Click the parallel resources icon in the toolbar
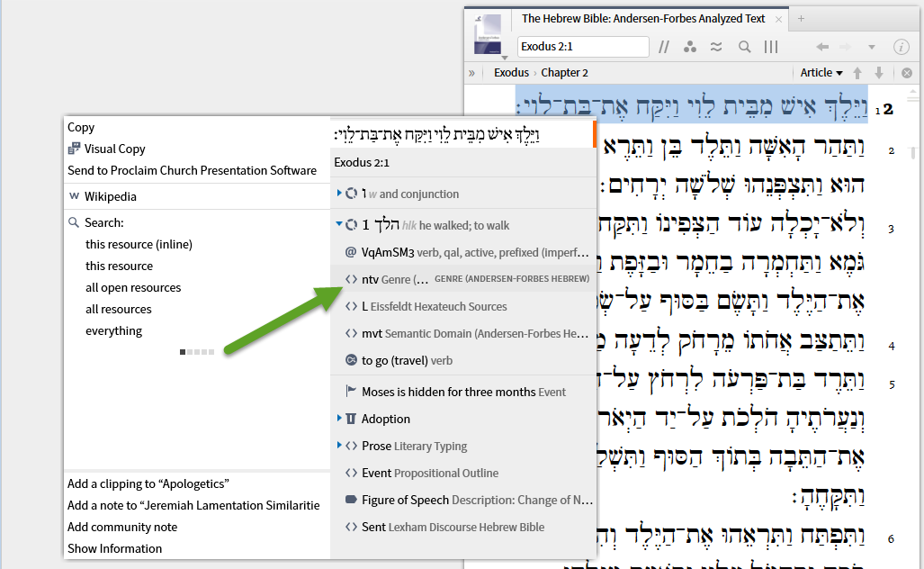924x569 pixels. (664, 47)
